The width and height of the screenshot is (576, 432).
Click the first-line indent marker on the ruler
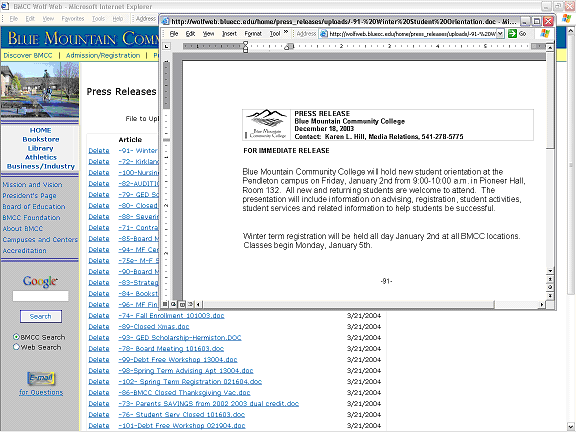[245, 44]
